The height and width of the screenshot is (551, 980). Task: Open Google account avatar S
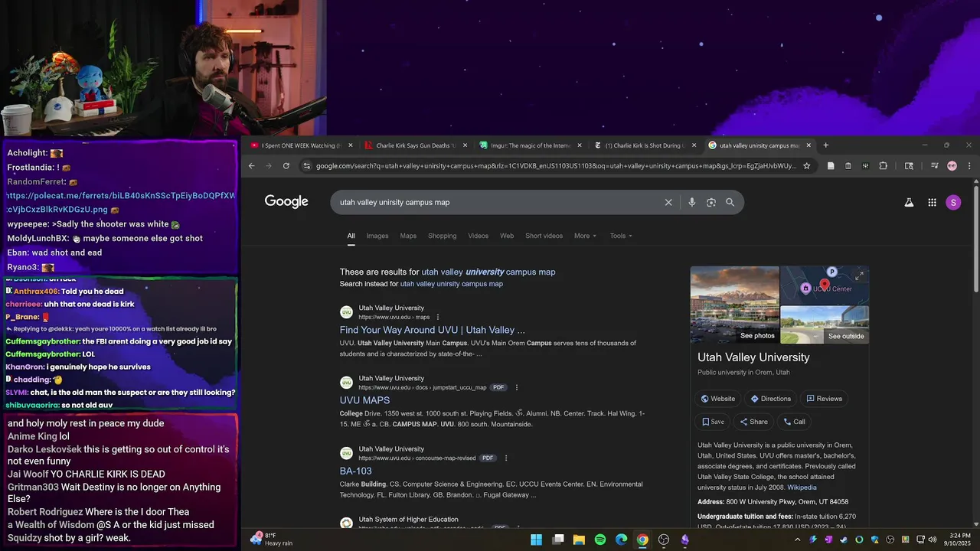[x=953, y=202]
